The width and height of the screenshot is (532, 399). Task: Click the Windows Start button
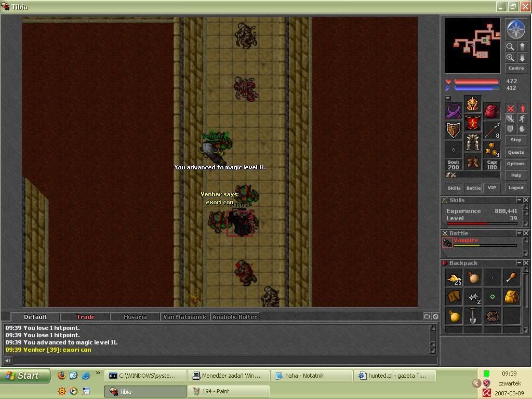coord(24,376)
